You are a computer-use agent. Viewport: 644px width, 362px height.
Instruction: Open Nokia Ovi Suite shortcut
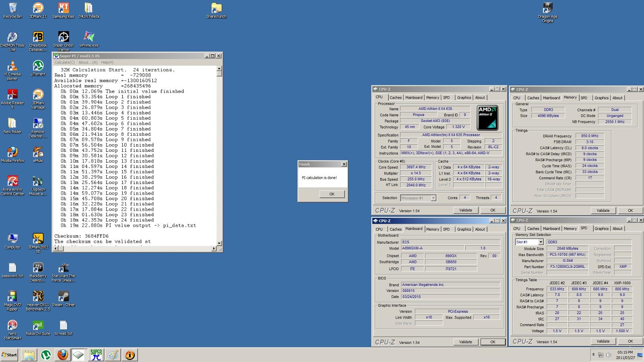pyautogui.click(x=38, y=327)
